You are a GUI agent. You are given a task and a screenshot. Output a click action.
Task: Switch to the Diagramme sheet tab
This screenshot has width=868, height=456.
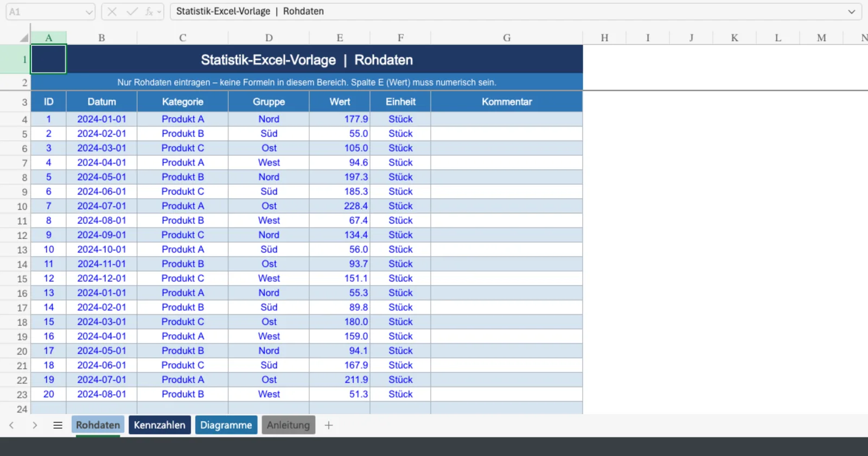tap(226, 425)
